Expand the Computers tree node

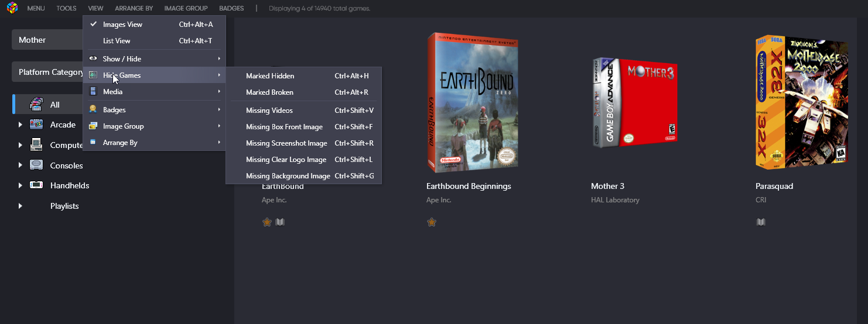20,145
